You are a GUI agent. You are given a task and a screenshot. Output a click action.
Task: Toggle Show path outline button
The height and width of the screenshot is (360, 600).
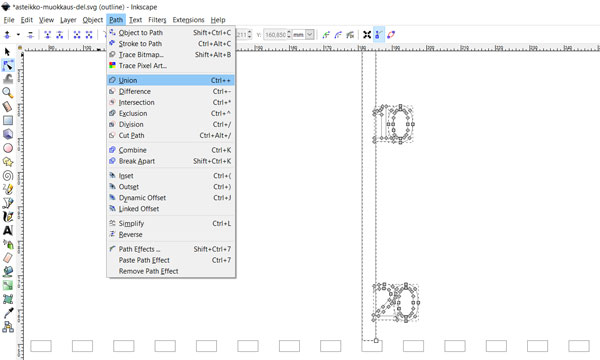pos(391,35)
